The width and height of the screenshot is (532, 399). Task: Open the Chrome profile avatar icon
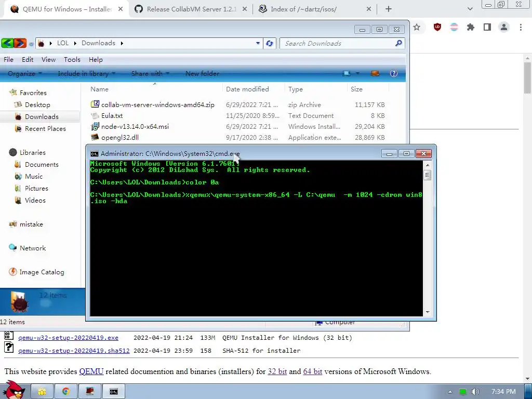[x=504, y=27]
